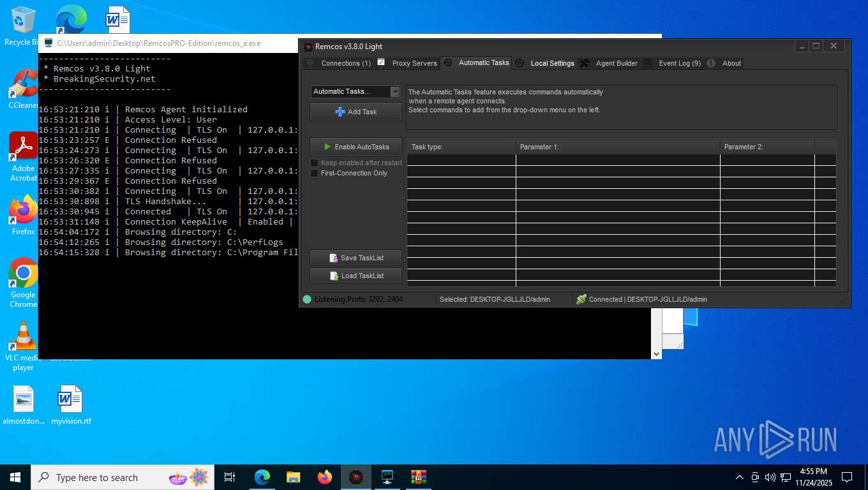The width and height of the screenshot is (868, 490).
Task: Click the volume icon in system tray
Action: tap(770, 477)
